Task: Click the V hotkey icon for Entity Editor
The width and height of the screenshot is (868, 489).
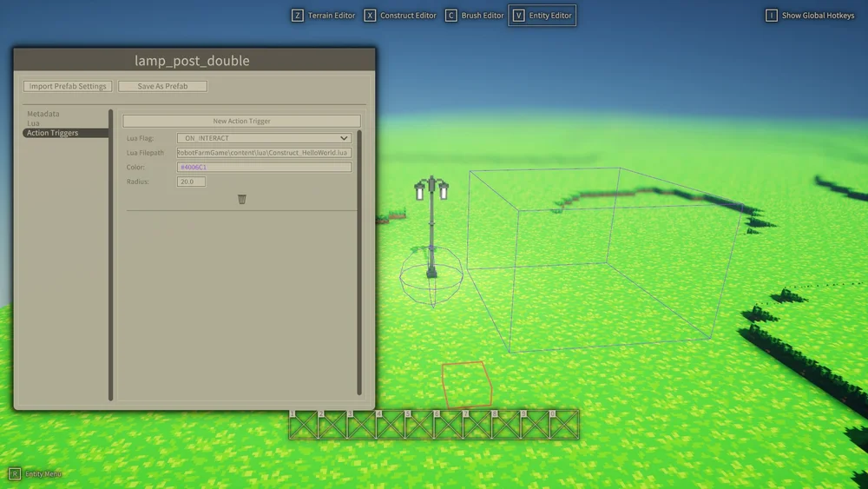Action: click(518, 16)
